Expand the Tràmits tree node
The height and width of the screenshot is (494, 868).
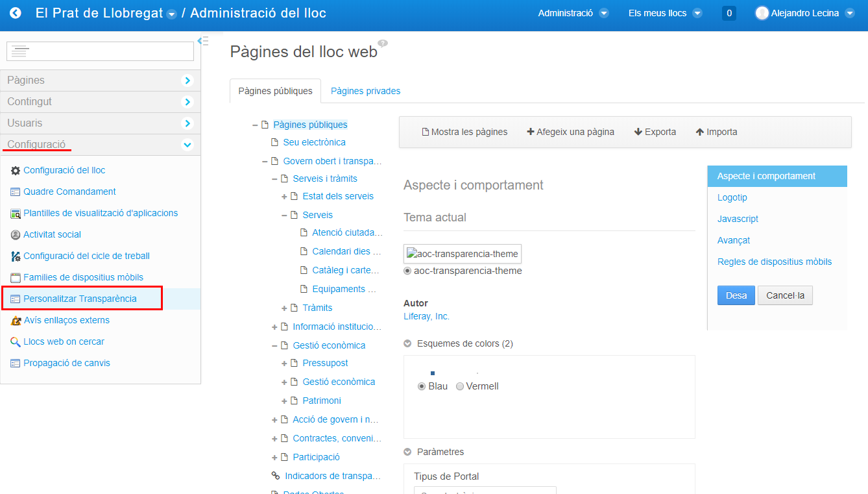[x=283, y=307]
